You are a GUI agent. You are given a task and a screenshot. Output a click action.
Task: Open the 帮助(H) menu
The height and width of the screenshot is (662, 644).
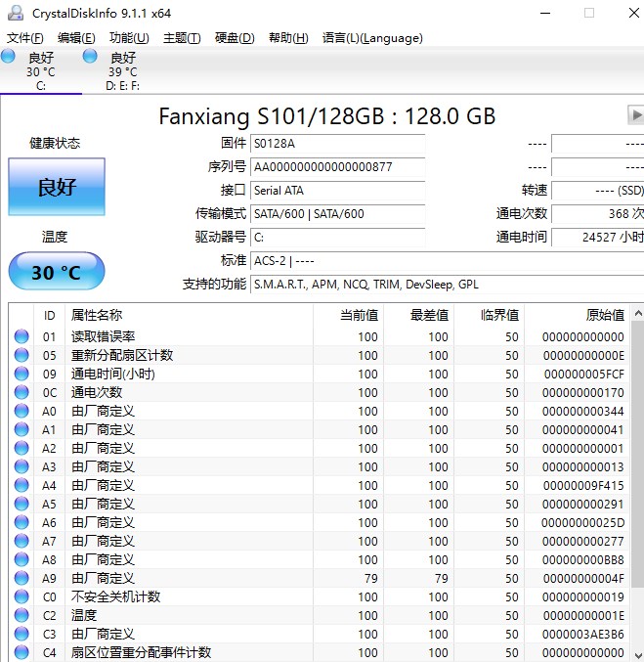pos(288,38)
